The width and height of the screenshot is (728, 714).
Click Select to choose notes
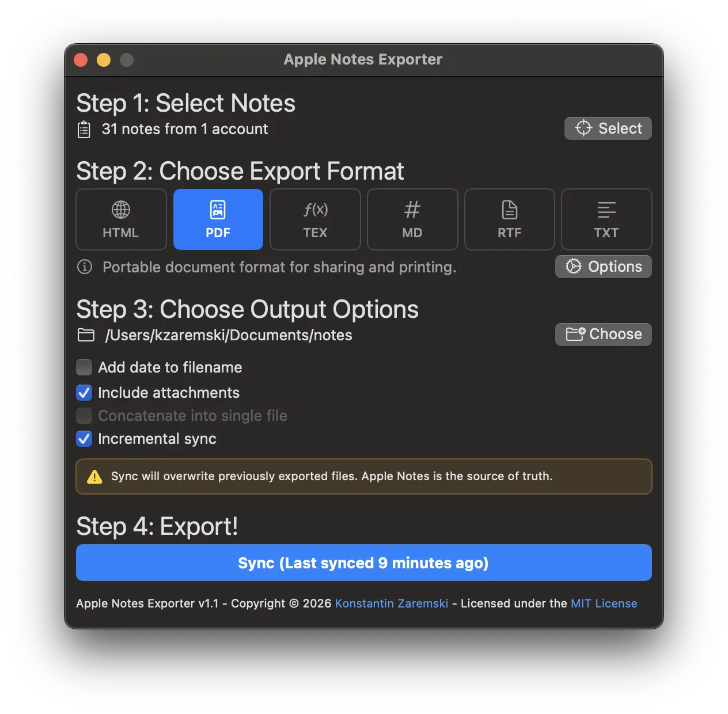point(608,128)
